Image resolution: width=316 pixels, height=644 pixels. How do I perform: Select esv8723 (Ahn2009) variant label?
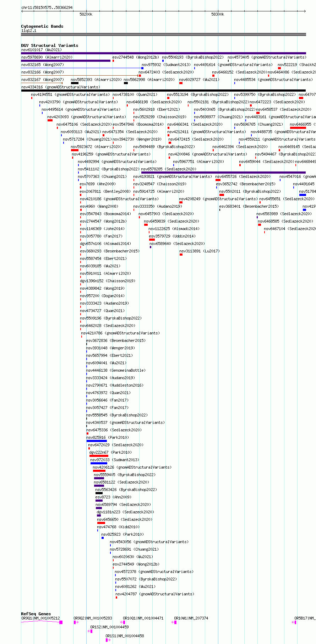[x=113, y=497]
